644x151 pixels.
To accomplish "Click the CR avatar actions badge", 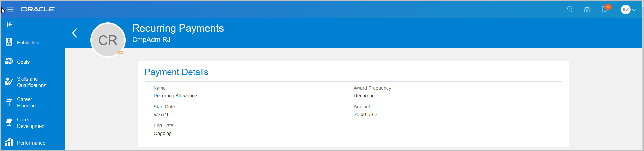I will coord(120,52).
